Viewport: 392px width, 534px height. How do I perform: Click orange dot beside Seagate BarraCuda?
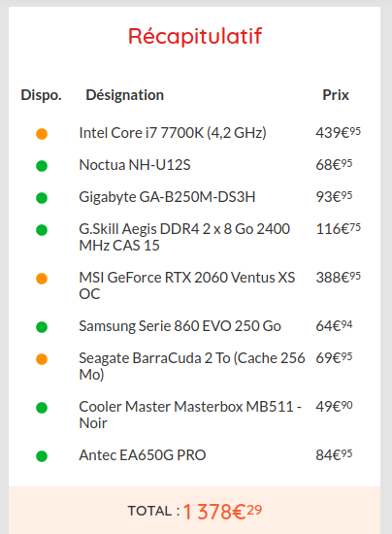tap(42, 359)
